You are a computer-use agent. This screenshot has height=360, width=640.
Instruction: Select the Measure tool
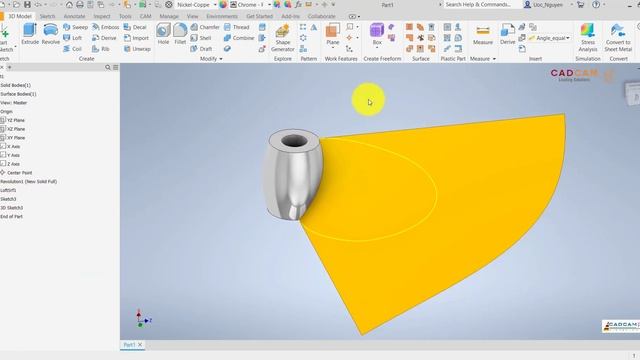482,35
